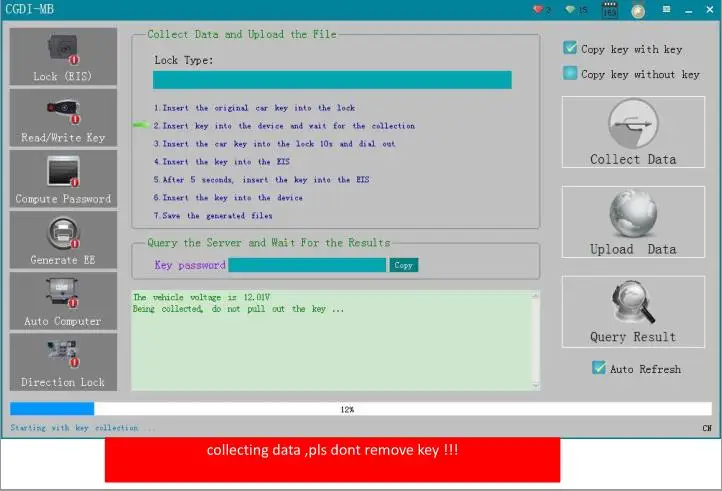Viewport: 722px width, 491px height.
Task: Open the Compute Password module
Action: click(63, 179)
